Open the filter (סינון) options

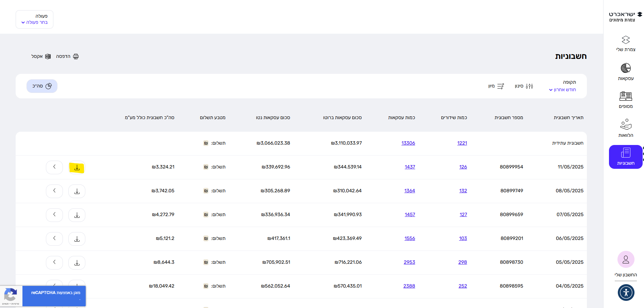pyautogui.click(x=524, y=86)
